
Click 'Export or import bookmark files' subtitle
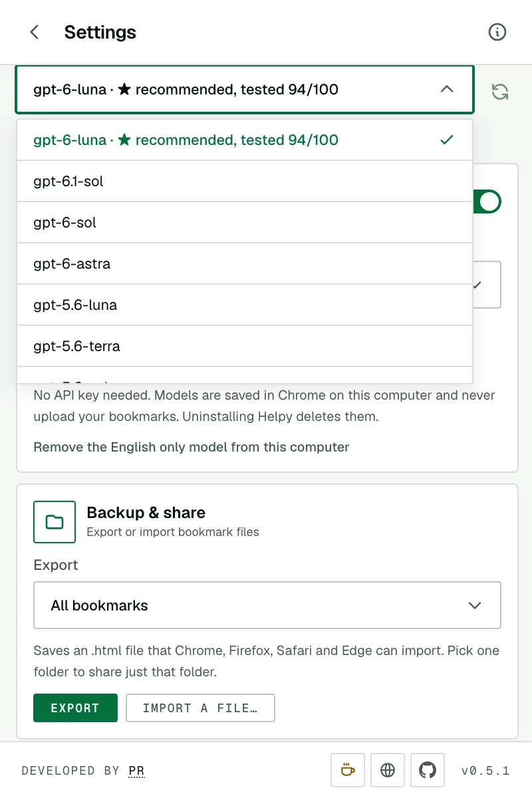point(173,532)
